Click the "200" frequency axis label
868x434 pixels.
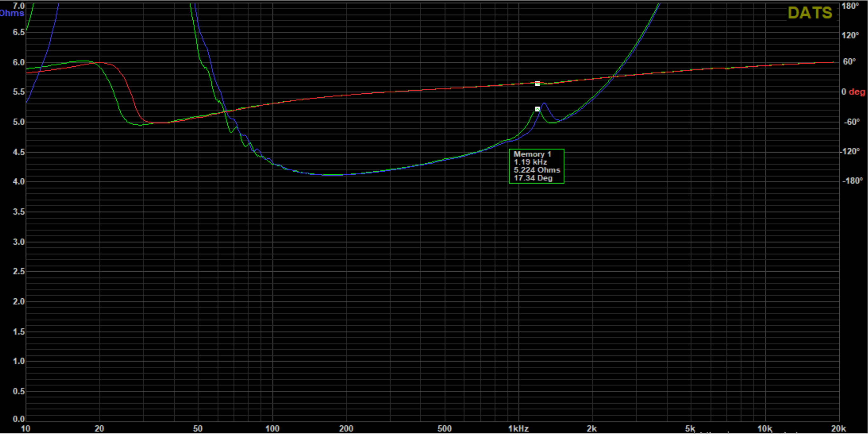point(346,429)
